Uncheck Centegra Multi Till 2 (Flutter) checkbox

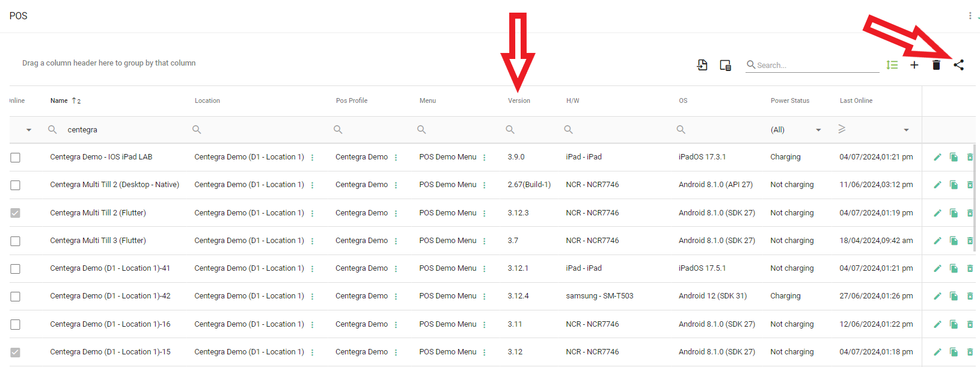pos(16,213)
